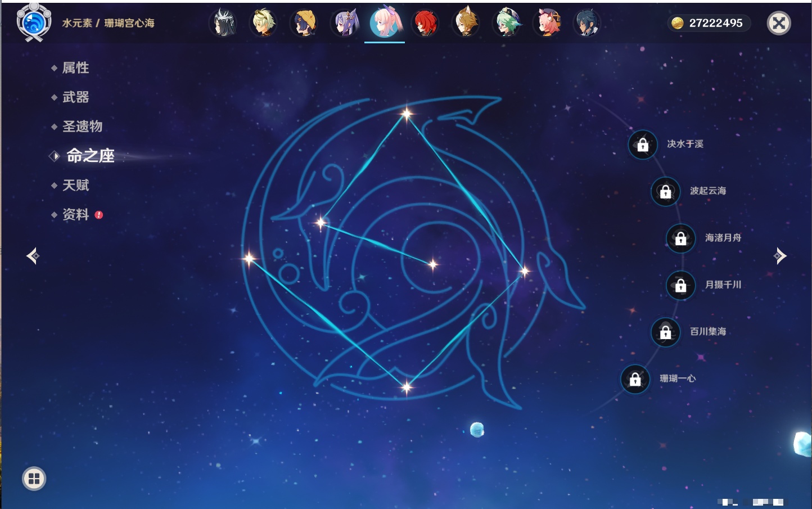Select locked constellation node 海渚月舟
The width and height of the screenshot is (812, 509).
[680, 238]
